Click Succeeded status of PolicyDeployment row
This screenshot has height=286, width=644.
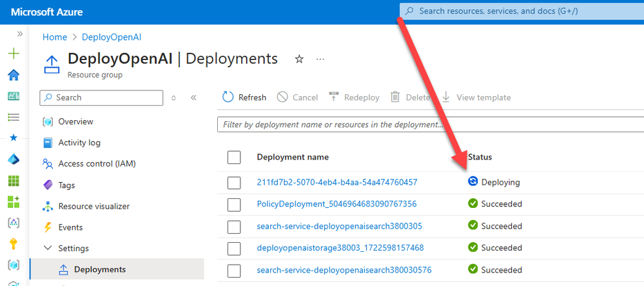pos(502,204)
